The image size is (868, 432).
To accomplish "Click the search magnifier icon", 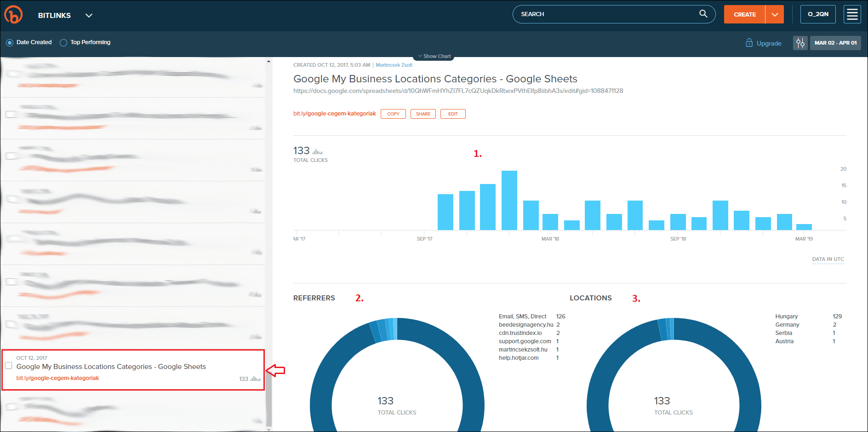I will (703, 14).
